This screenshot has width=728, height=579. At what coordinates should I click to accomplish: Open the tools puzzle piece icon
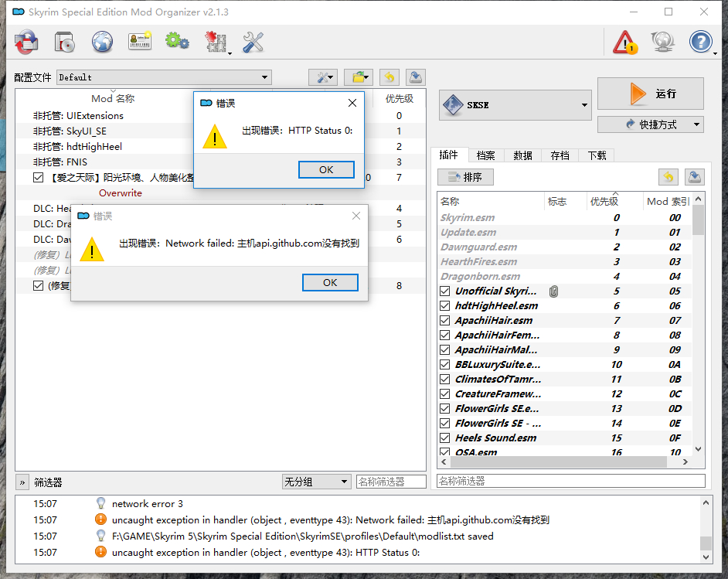(216, 42)
